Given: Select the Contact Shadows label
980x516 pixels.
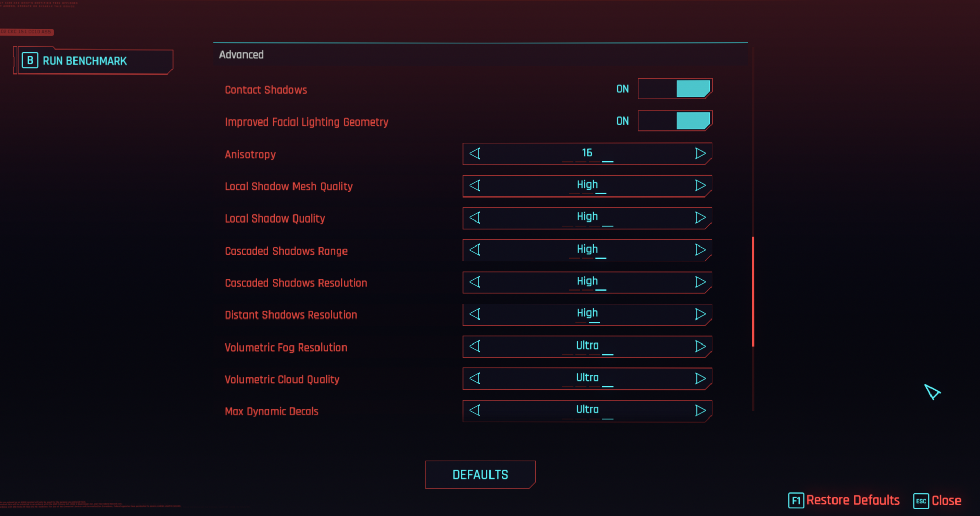Looking at the screenshot, I should (266, 90).
